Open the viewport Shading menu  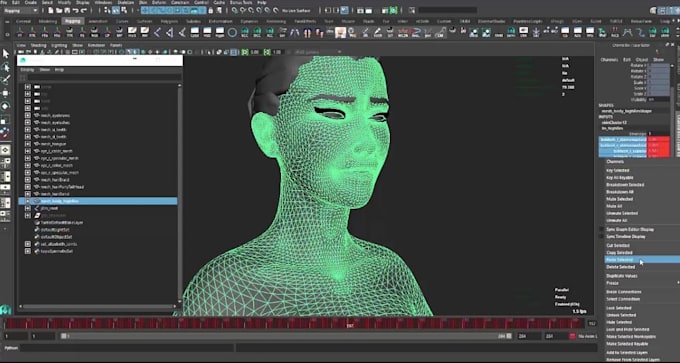coord(38,45)
